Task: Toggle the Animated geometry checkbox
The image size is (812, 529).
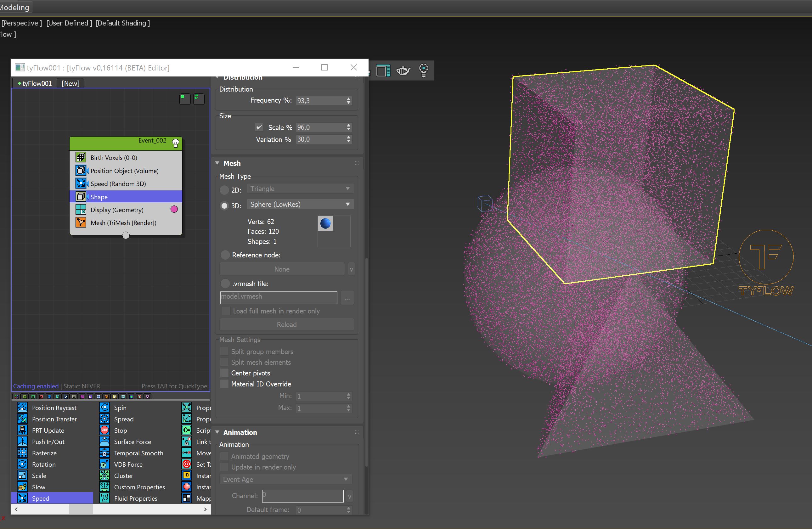Action: (x=224, y=456)
